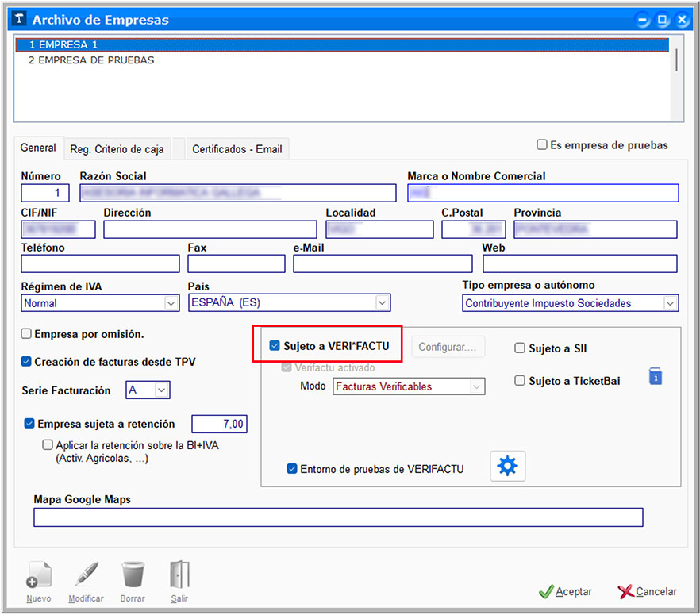Viewport: 700px width, 615px height.
Task: Click the Mapa Google Maps input field
Action: pos(337,517)
